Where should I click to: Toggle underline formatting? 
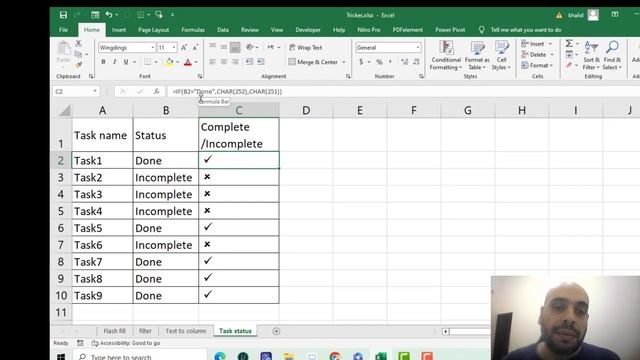point(126,62)
